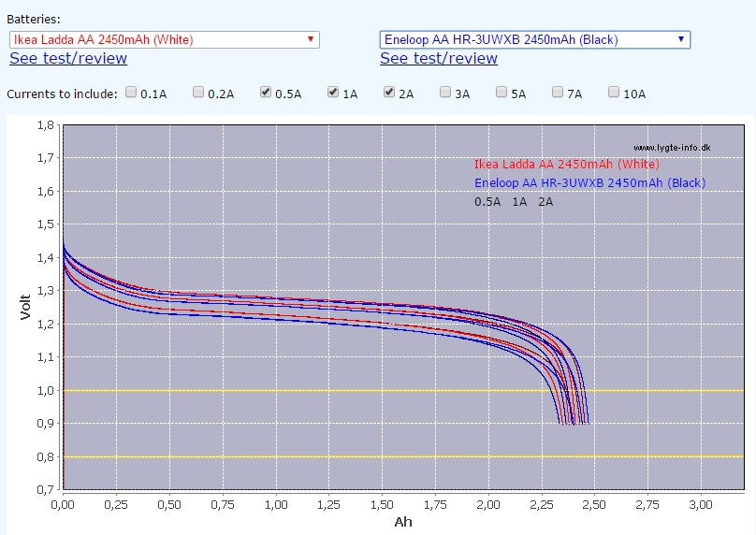Screen dimensions: 756x535
Task: Enable the 0.1A current checkbox
Action: pos(132,93)
